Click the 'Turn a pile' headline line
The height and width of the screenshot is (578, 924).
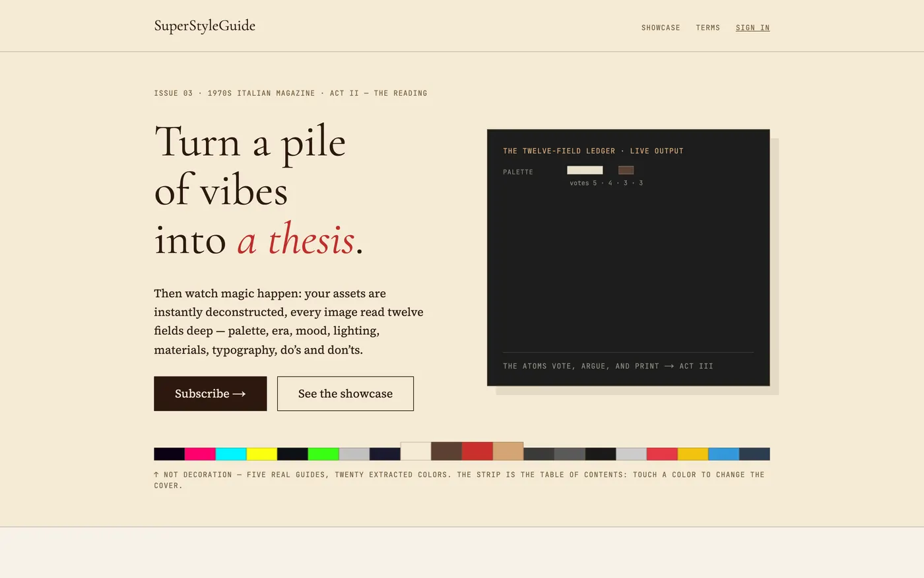point(250,142)
